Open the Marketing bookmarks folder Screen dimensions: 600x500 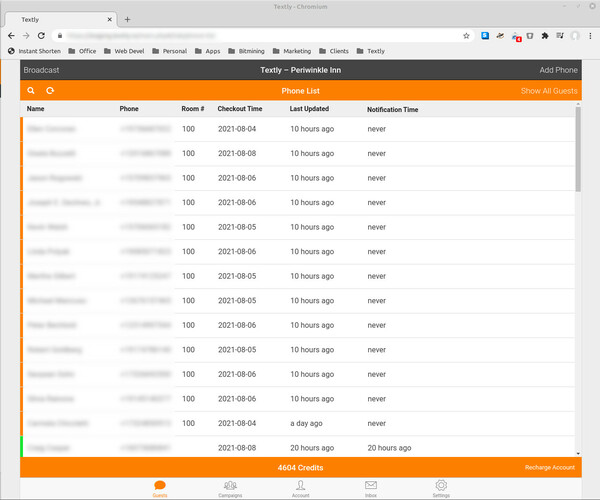292,51
